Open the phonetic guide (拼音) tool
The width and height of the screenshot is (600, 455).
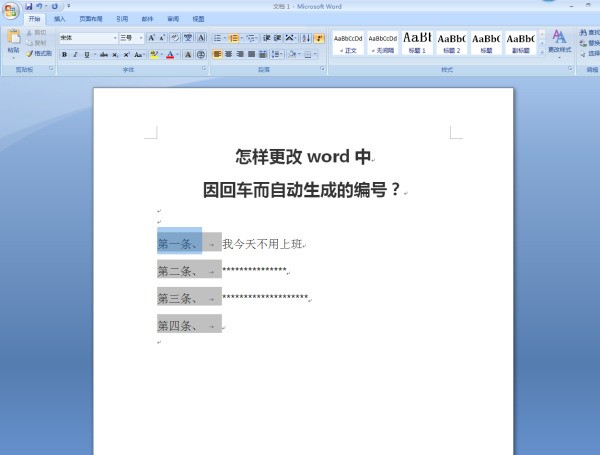click(x=188, y=38)
